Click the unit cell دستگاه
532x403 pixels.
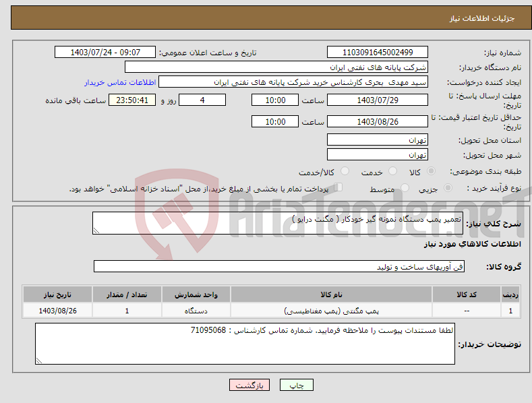coord(196,311)
